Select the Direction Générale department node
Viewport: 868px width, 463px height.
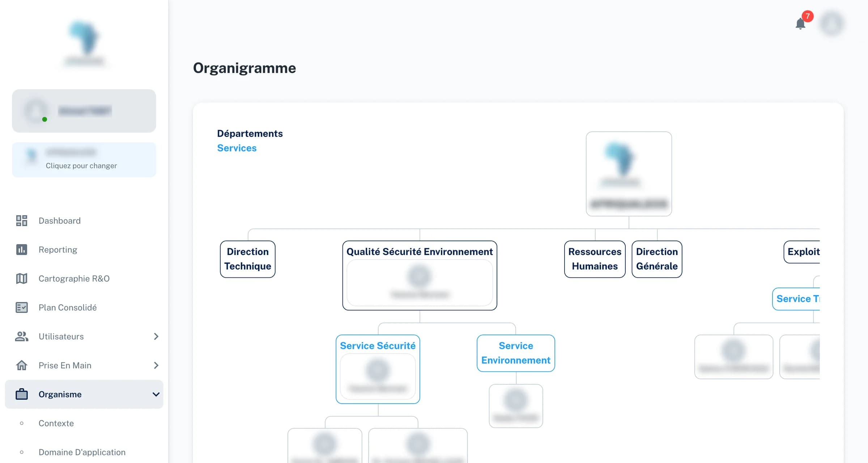click(x=657, y=259)
